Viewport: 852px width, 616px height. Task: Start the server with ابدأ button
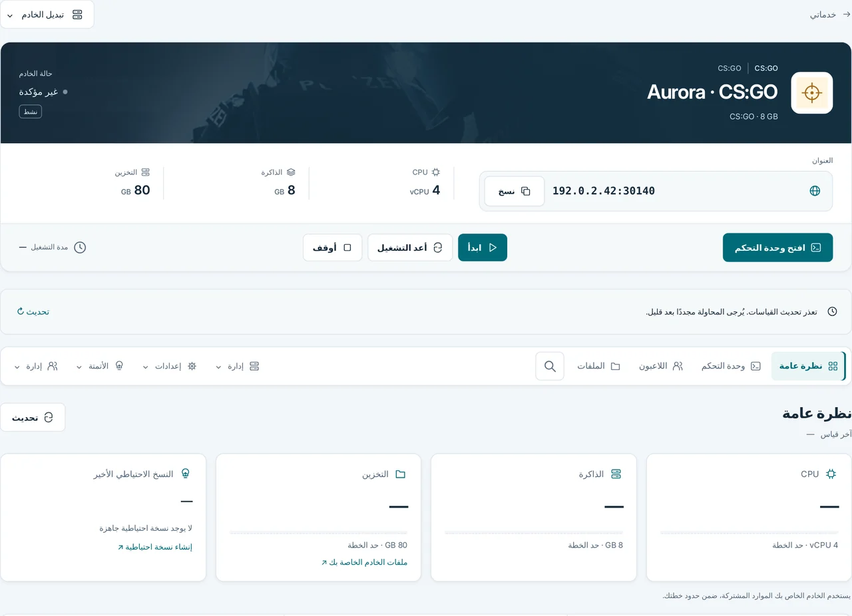coord(483,247)
